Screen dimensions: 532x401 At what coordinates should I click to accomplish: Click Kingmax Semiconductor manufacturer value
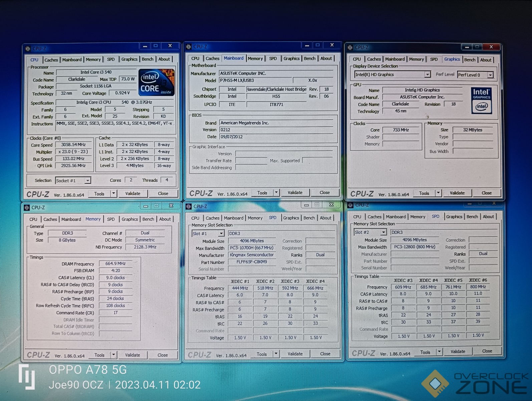coord(252,255)
